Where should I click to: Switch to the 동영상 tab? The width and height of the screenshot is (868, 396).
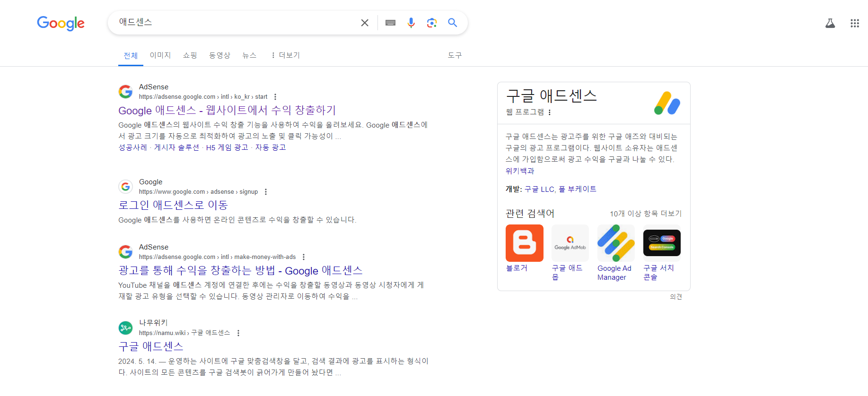pyautogui.click(x=220, y=55)
